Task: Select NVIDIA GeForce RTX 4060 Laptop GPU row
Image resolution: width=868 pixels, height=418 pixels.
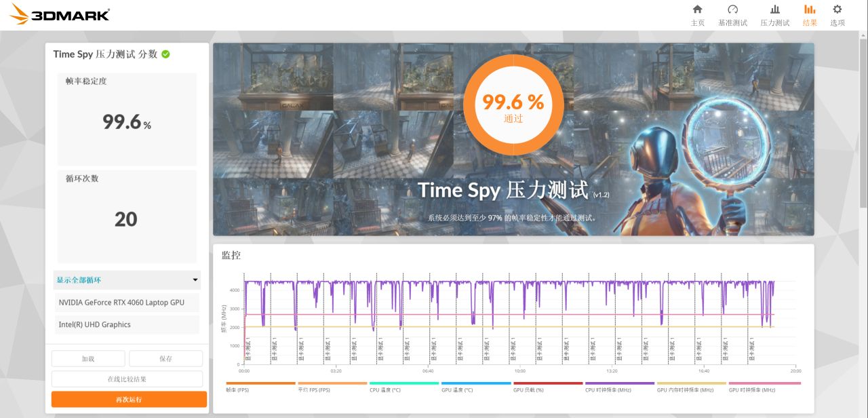Action: (127, 302)
